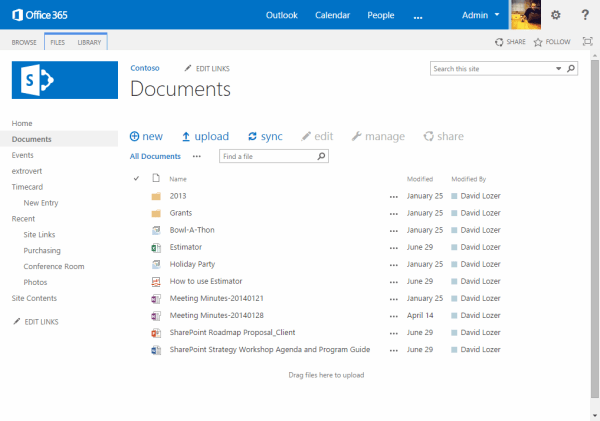This screenshot has height=421, width=600.
Task: Click the SharePoint site logo
Action: click(x=65, y=80)
